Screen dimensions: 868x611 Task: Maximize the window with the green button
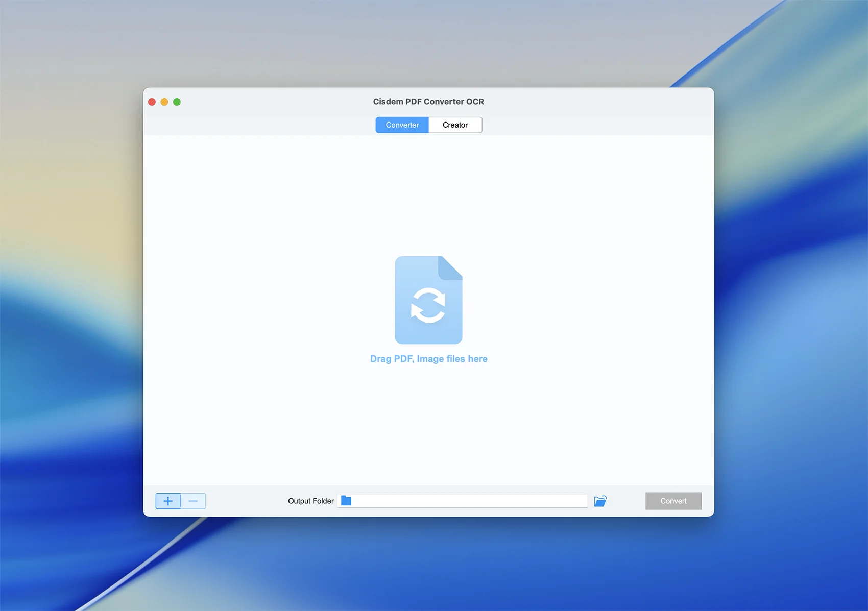[177, 102]
